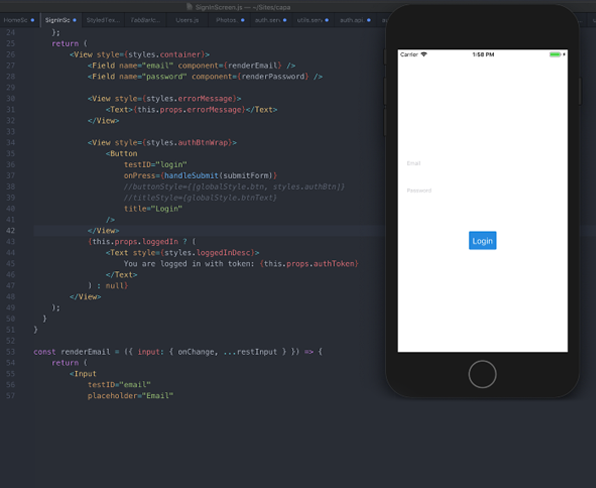This screenshot has width=596, height=488.
Task: Focus the Email field in simulator
Action: [x=482, y=163]
